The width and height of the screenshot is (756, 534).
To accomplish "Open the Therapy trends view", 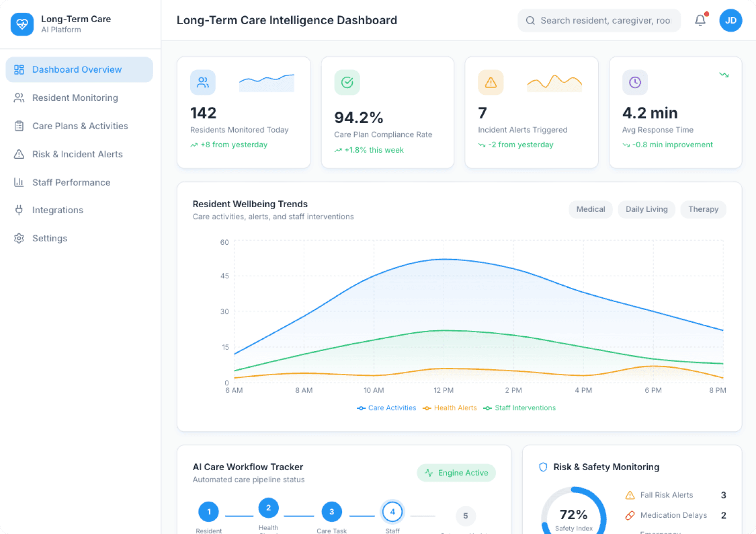I will tap(703, 209).
